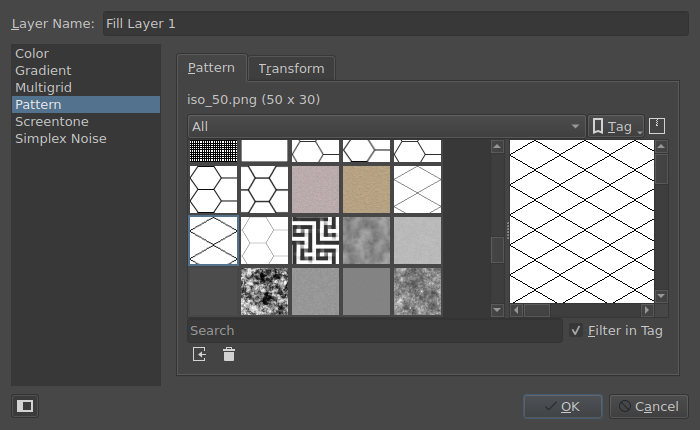
Task: Select Gradient in the fill type list
Action: pos(86,71)
